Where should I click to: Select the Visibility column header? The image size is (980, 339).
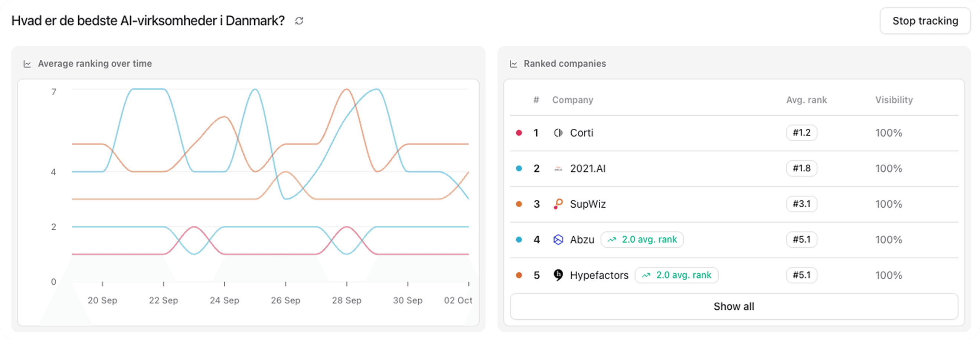[x=894, y=100]
